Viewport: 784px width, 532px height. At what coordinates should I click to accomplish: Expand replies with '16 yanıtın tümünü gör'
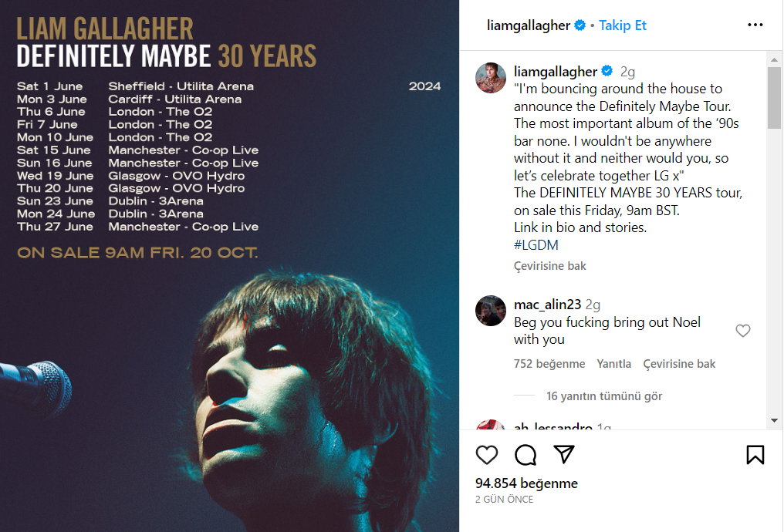604,396
